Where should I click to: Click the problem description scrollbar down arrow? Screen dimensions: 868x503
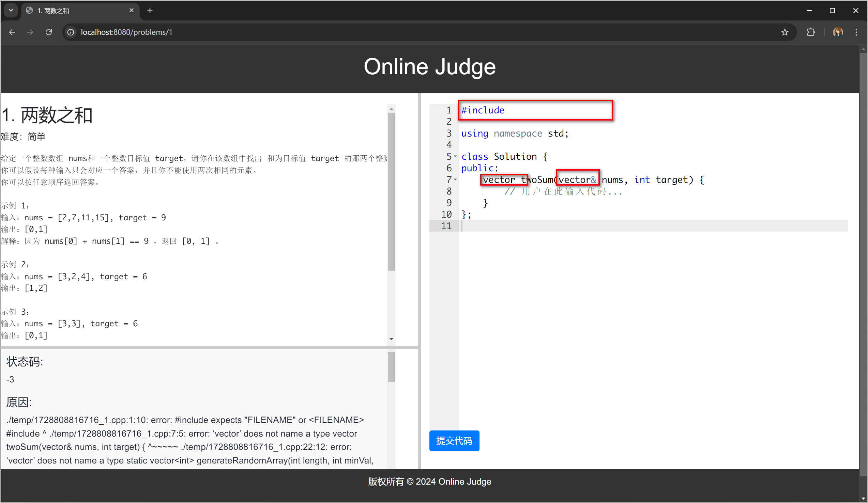391,339
